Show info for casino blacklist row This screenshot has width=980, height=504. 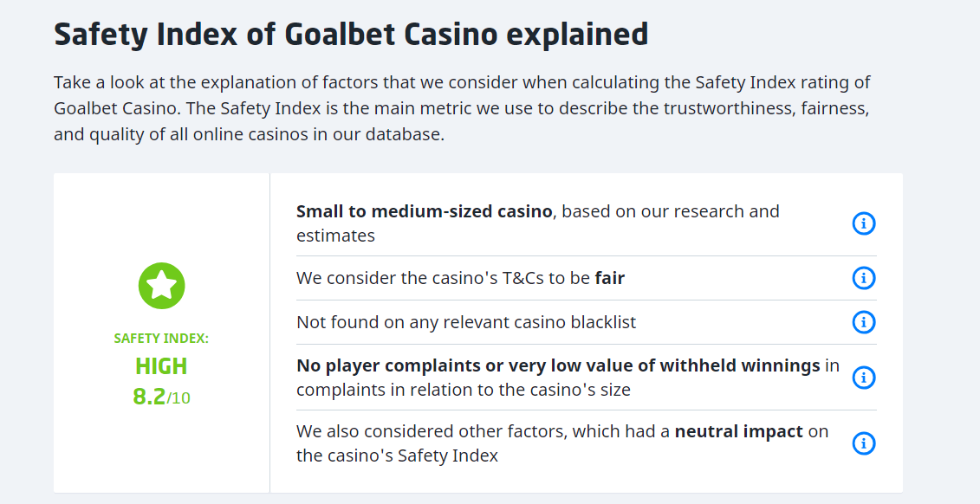coord(863,322)
